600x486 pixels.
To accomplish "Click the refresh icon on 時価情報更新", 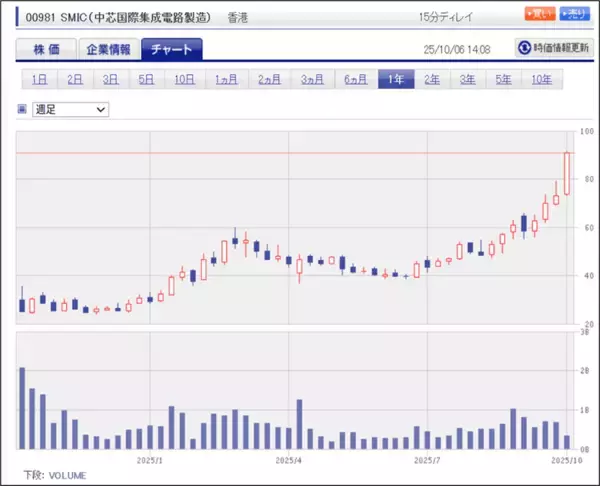I will pyautogui.click(x=525, y=47).
